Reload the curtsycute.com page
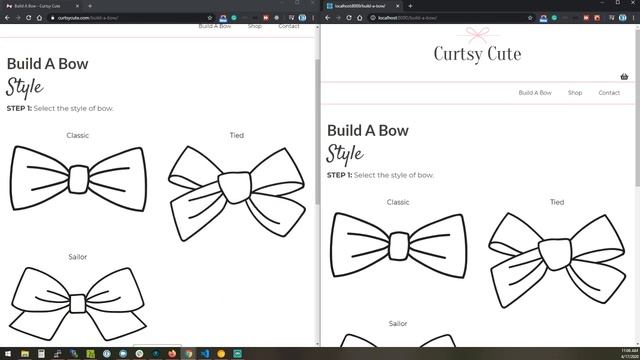 point(29,18)
